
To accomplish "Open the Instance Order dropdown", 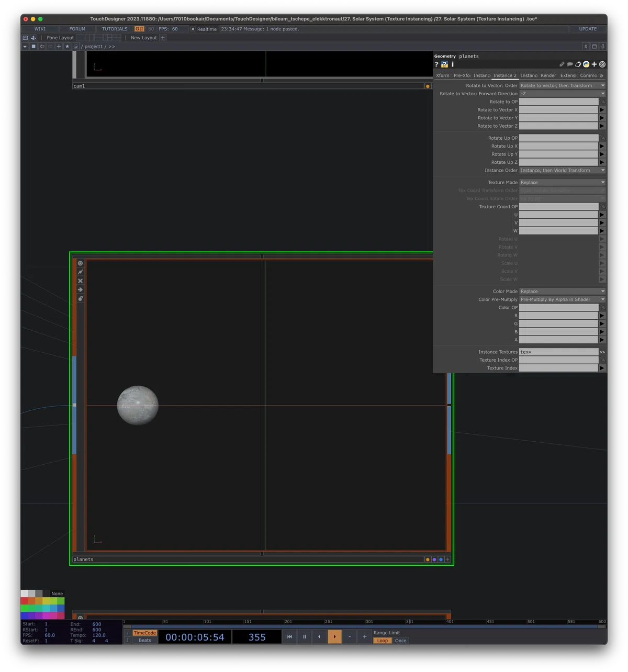I will pos(563,171).
